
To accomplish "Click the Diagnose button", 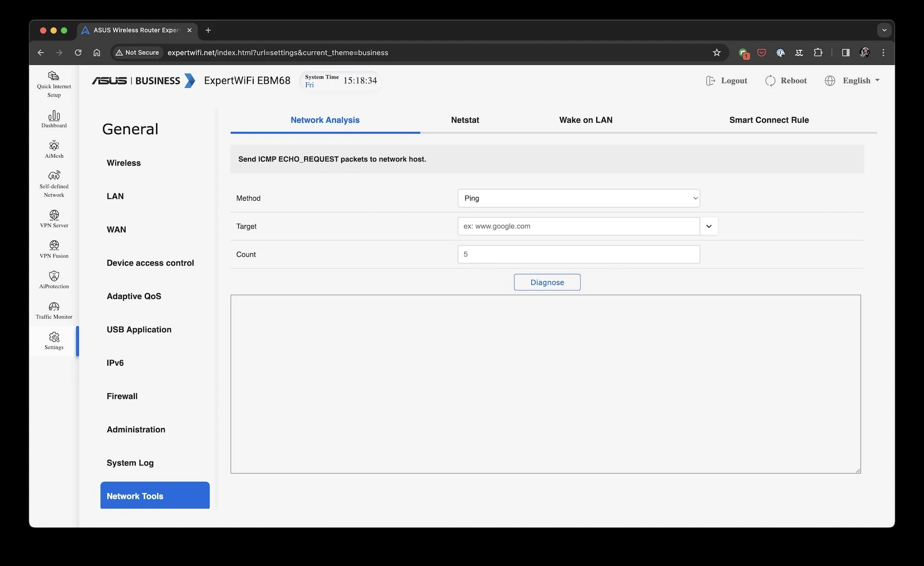I will pyautogui.click(x=547, y=283).
